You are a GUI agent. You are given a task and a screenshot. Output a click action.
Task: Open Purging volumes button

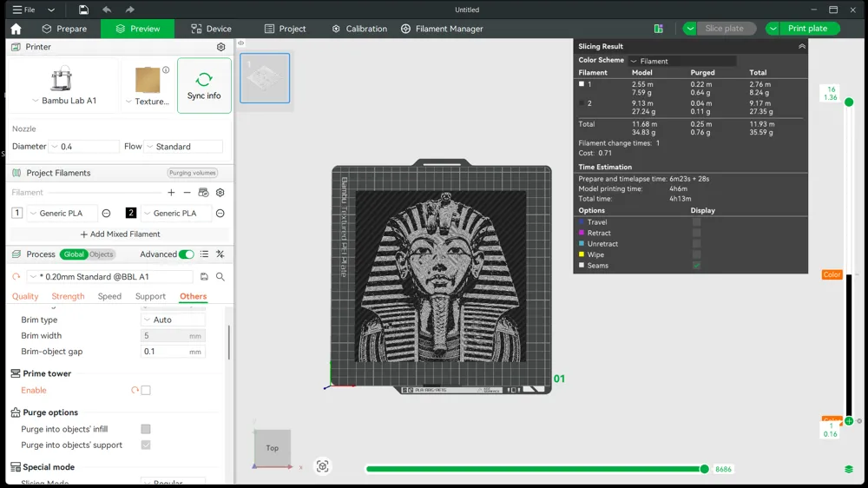193,173
